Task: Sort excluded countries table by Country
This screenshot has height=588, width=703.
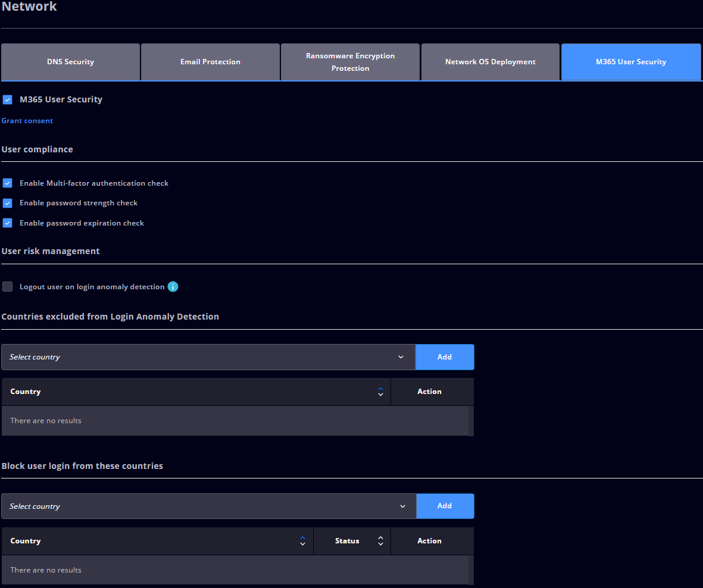Action: tap(380, 392)
